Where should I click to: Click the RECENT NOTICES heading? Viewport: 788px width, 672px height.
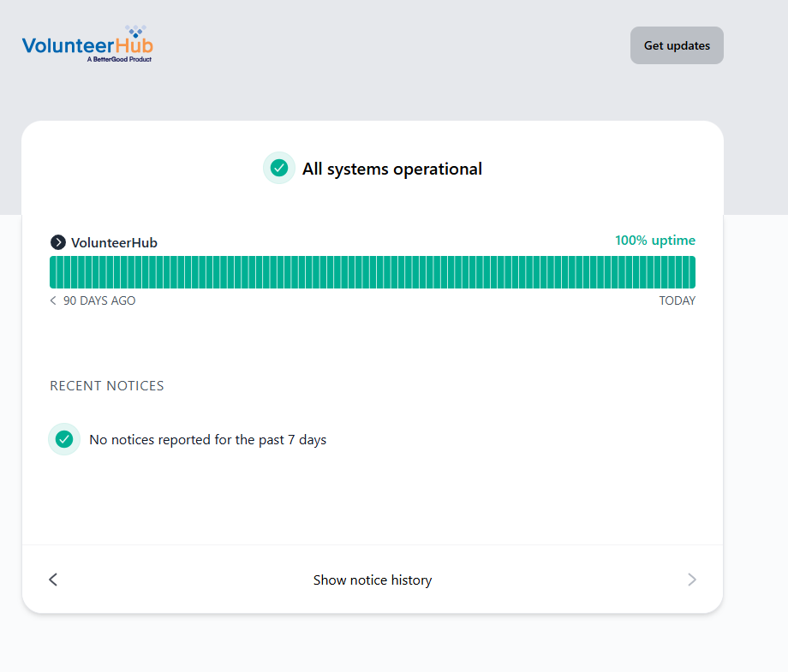pos(106,386)
